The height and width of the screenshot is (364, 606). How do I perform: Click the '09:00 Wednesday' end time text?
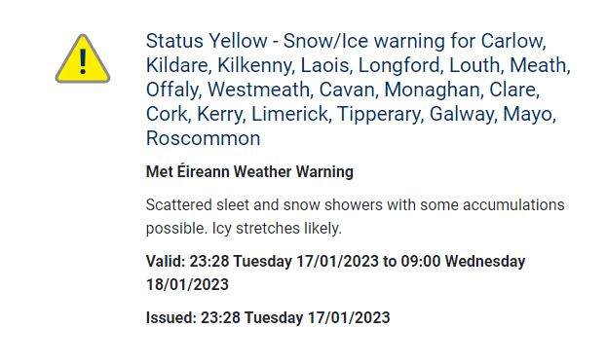[463, 262]
